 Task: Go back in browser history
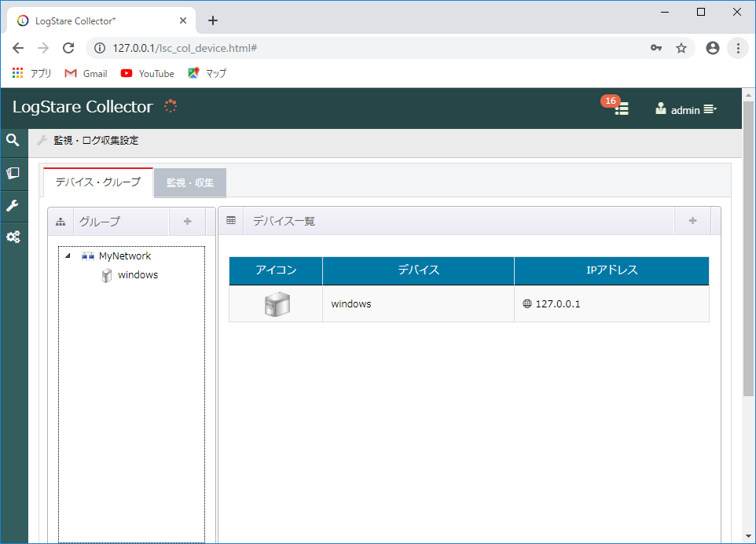pos(18,48)
